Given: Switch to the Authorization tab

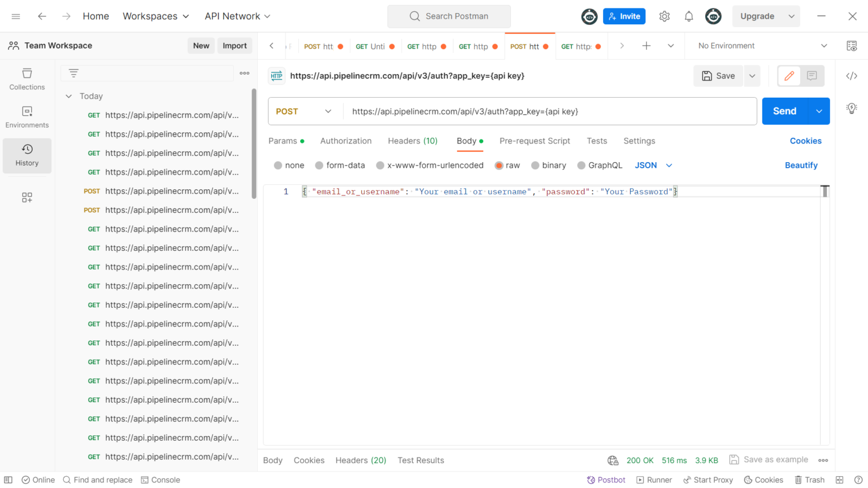Looking at the screenshot, I should (346, 141).
